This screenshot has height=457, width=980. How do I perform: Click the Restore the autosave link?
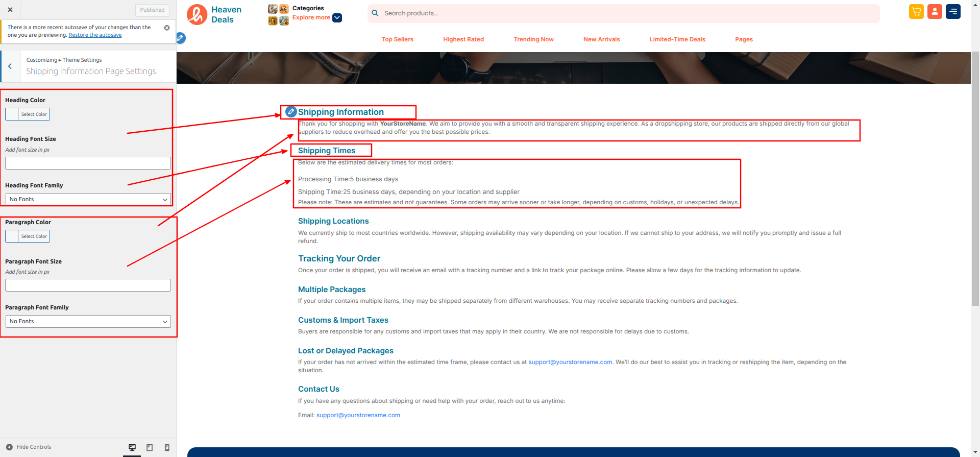(95, 35)
